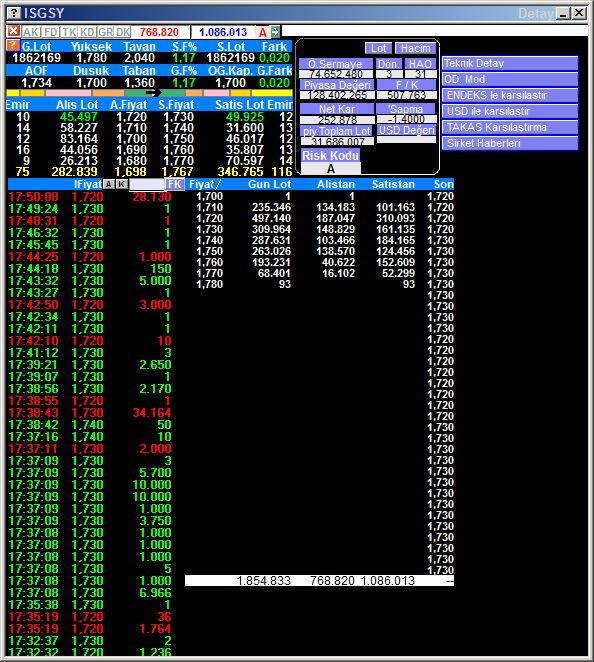
Task: Click the empty input field beside FK
Action: coord(146,184)
